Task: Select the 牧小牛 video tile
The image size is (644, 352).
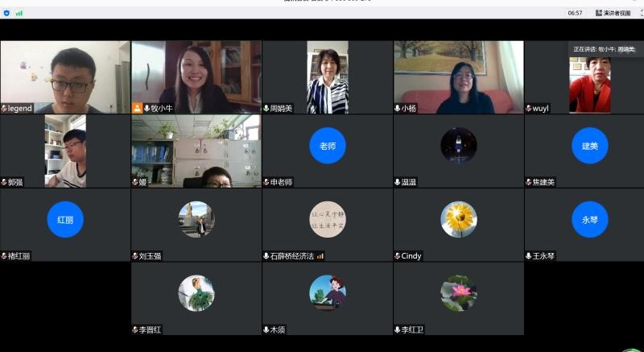Action: tap(196, 77)
